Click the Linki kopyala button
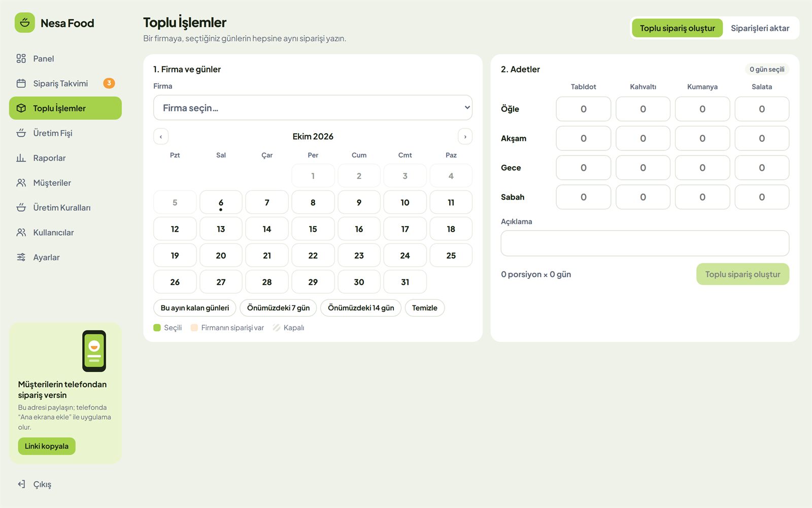This screenshot has height=508, width=812. (47, 446)
